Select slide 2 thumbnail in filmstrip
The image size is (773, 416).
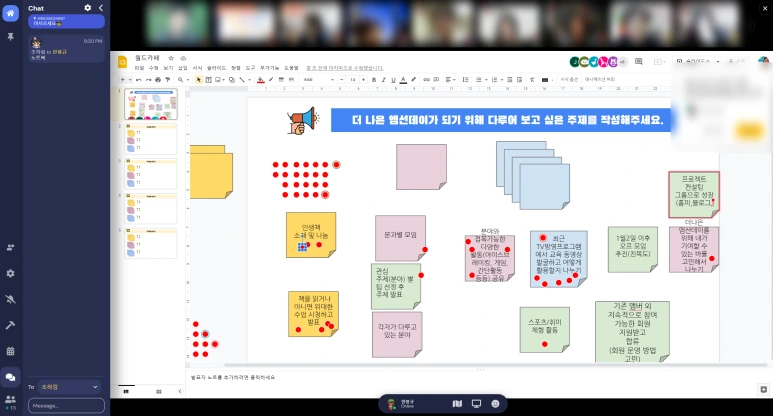(151, 139)
